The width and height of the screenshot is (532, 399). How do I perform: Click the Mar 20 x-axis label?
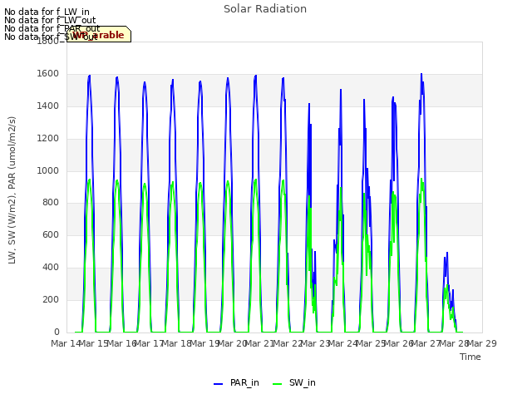(232, 343)
